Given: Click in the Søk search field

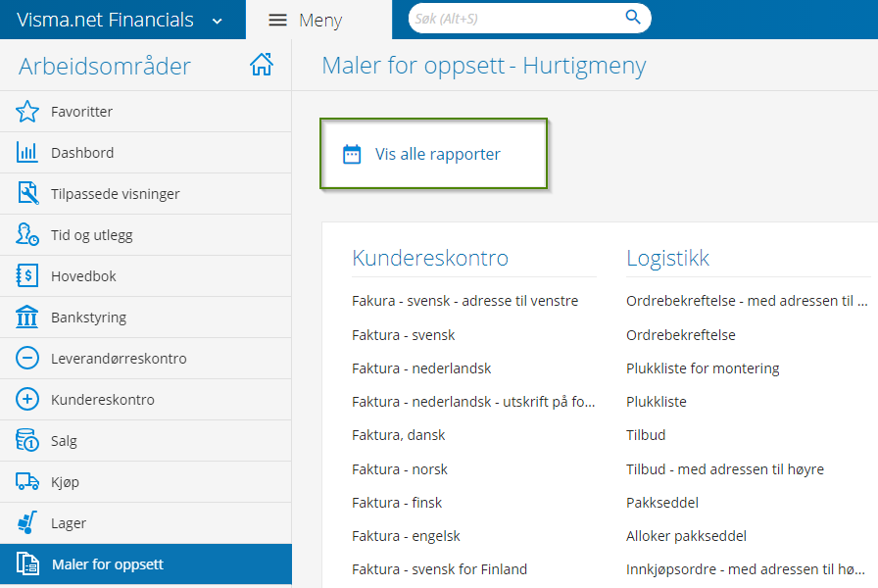Looking at the screenshot, I should (x=516, y=19).
